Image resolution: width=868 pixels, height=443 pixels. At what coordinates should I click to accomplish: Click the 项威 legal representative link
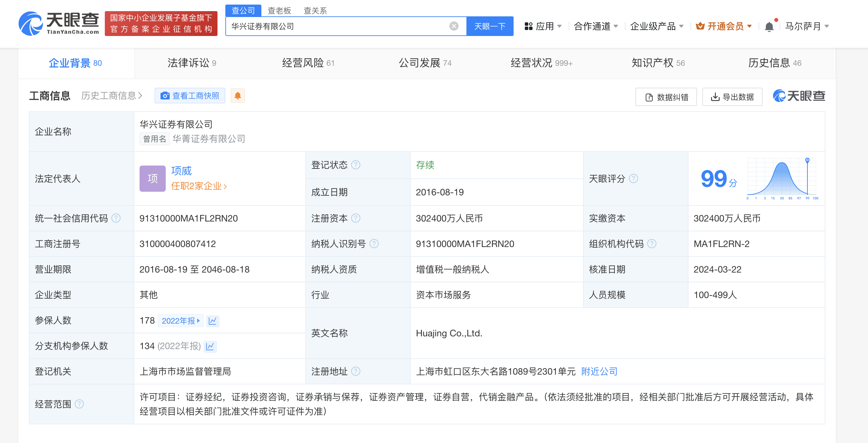(180, 171)
